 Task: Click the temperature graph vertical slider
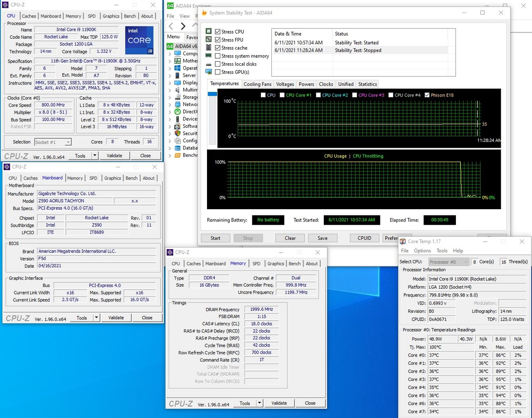(212, 94)
